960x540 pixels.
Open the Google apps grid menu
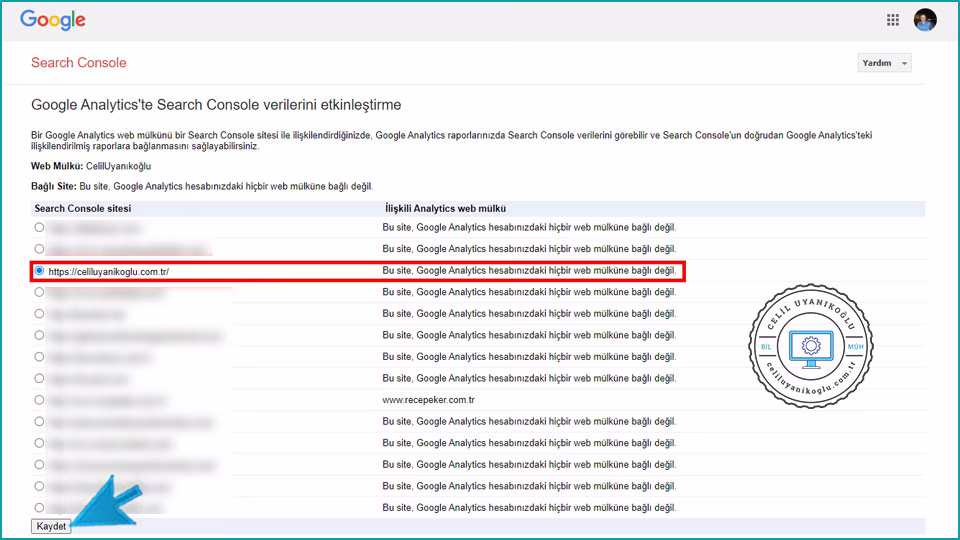[893, 20]
